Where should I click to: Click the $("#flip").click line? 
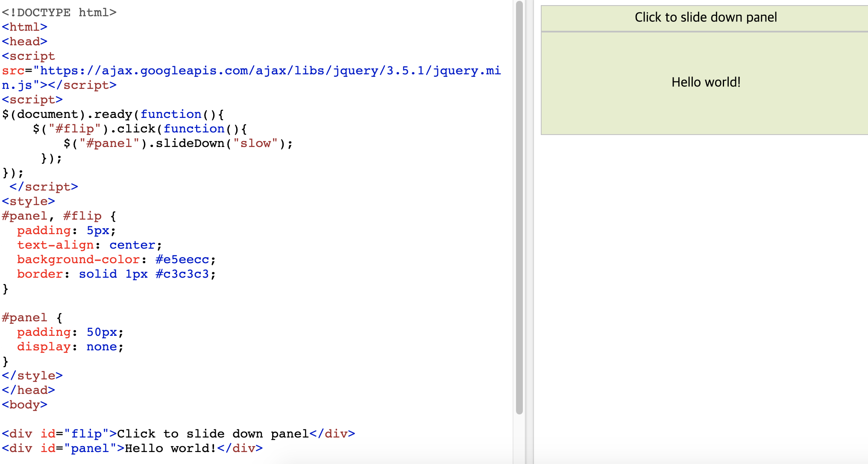click(x=139, y=129)
